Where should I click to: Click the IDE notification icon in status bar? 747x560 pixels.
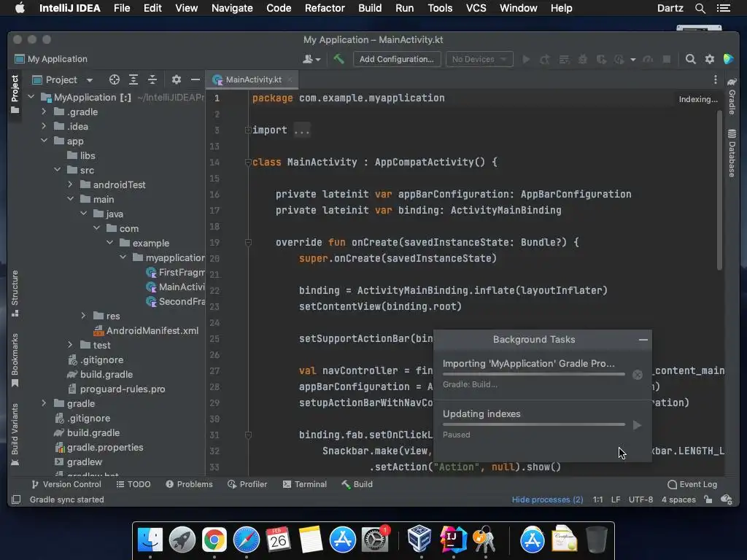coord(727,499)
